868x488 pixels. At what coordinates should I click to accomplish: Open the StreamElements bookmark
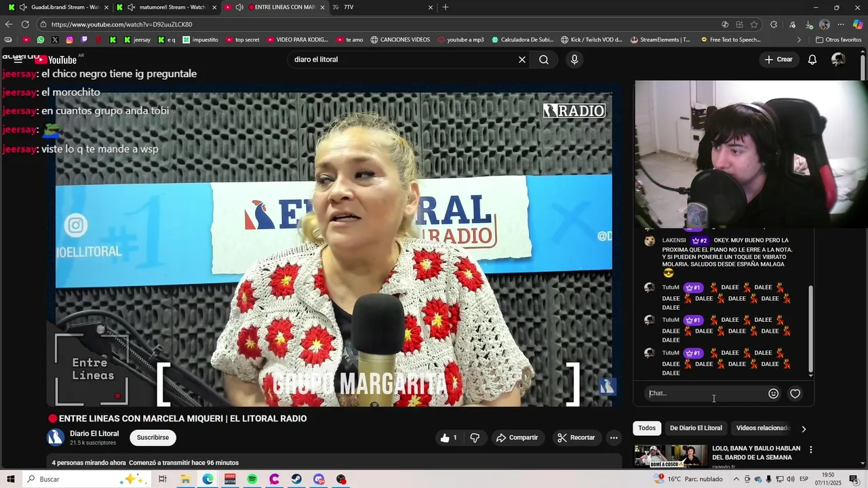[660, 40]
